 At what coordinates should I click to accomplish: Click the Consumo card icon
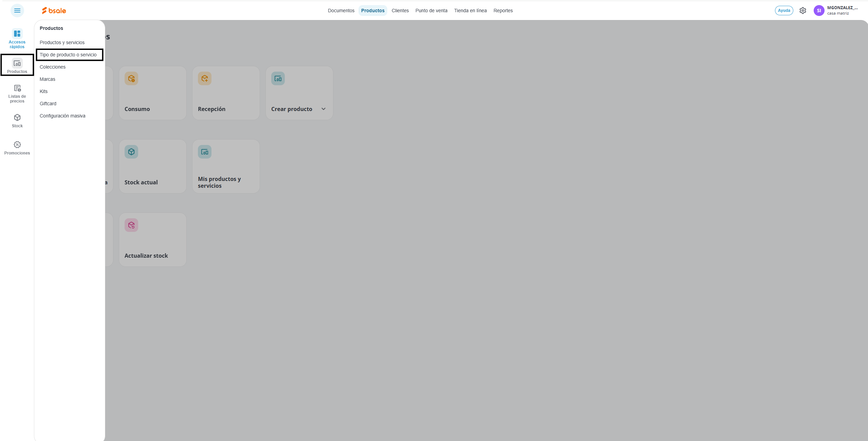131,78
